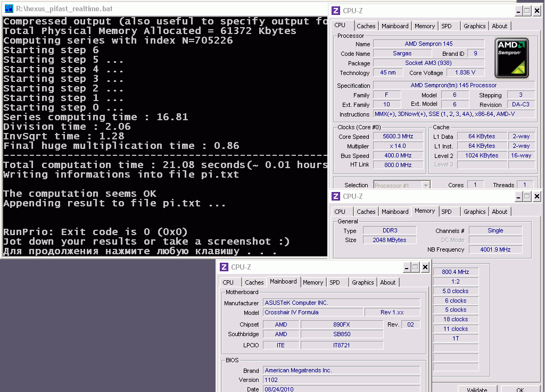
Task: Click the BIOS Date value 08/24/2010
Action: [341, 389]
